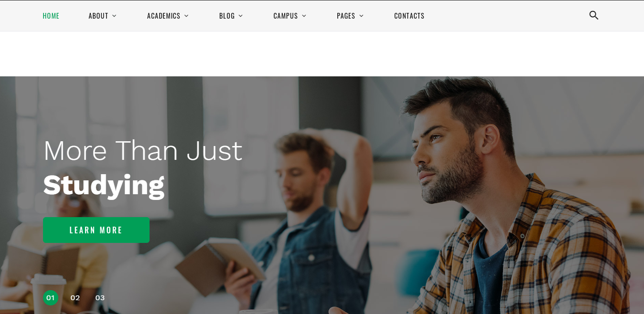Screen dimensions: 644x314
Task: Open the PAGES menu label
Action: [x=346, y=16]
